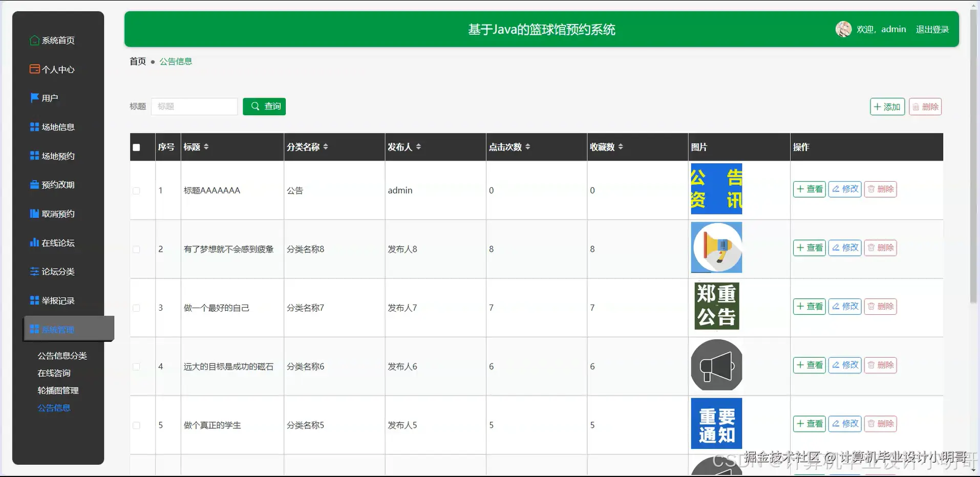Click the 取消预约 sidebar icon
This screenshot has height=477, width=980.
coord(34,213)
